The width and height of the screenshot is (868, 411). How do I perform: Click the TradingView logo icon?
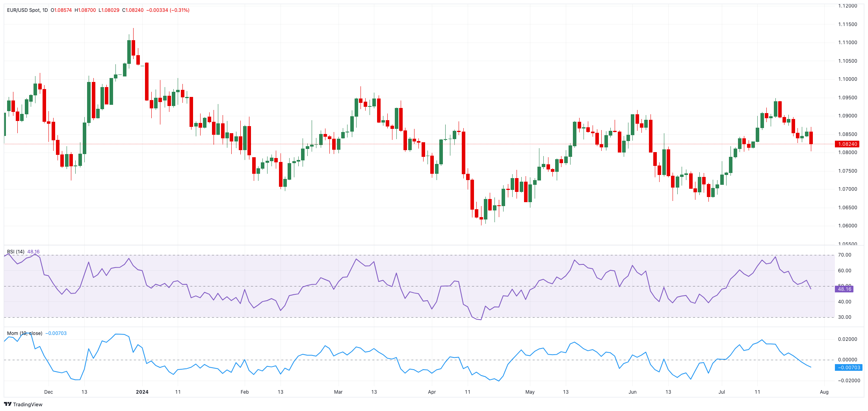(7, 404)
